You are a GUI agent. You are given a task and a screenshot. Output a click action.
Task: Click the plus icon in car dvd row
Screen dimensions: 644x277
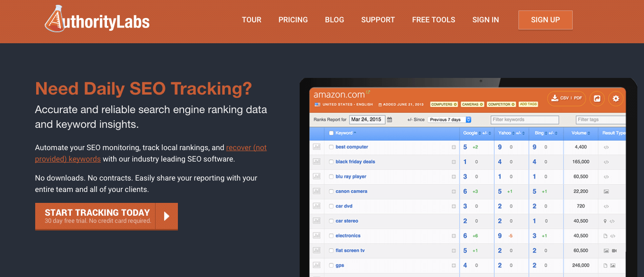pyautogui.click(x=454, y=206)
